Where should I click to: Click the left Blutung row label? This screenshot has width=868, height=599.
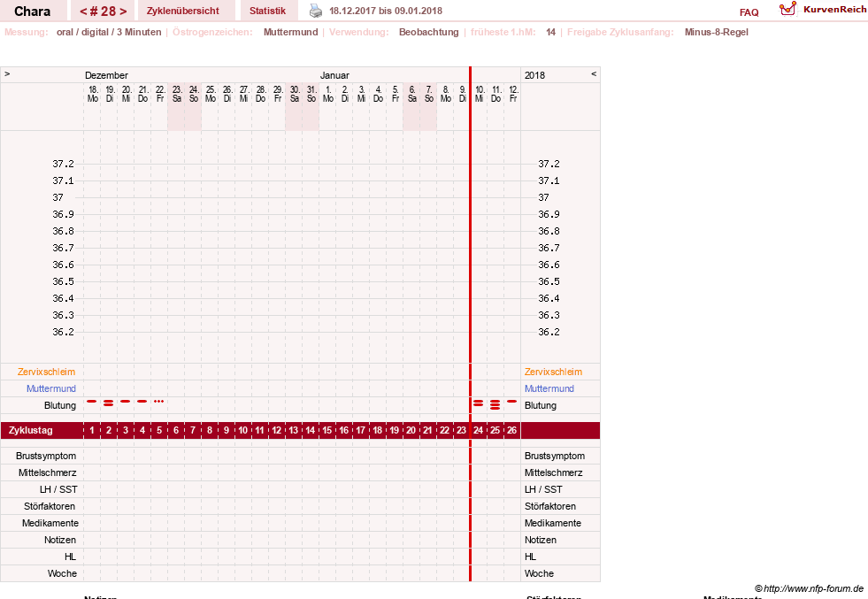point(60,405)
